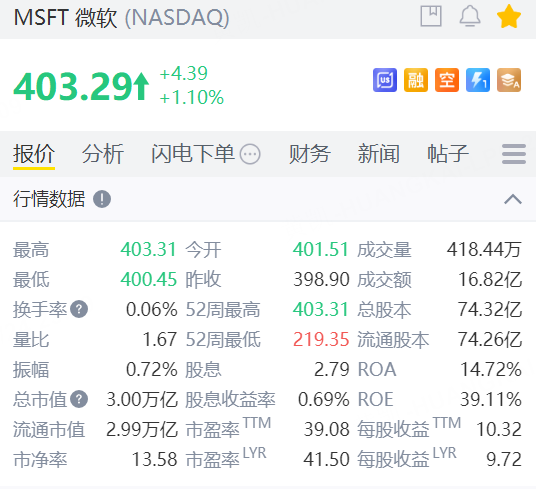Click the note bookmark icon near title
Viewport: 536px width, 489px height.
(431, 16)
